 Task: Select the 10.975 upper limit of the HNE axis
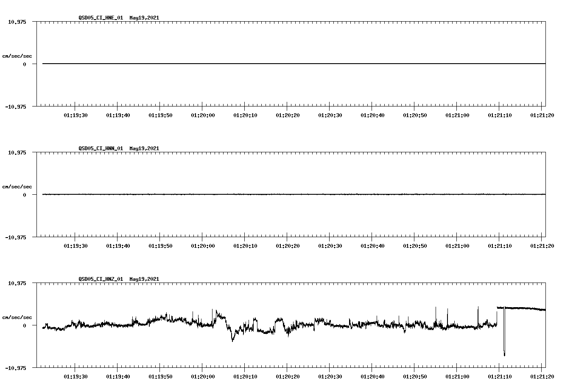point(17,22)
